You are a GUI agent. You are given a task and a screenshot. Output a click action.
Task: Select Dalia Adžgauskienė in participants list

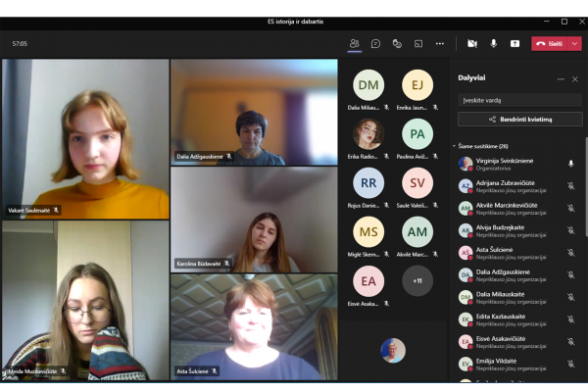point(515,275)
